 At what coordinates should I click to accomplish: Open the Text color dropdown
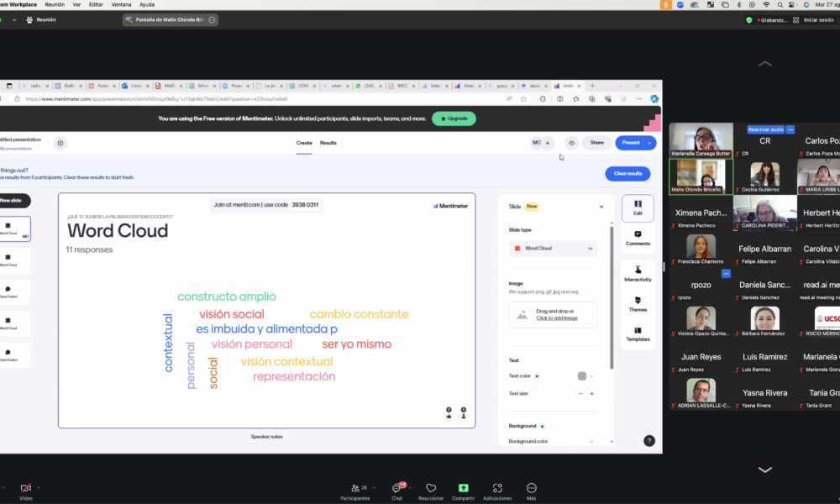(x=591, y=376)
